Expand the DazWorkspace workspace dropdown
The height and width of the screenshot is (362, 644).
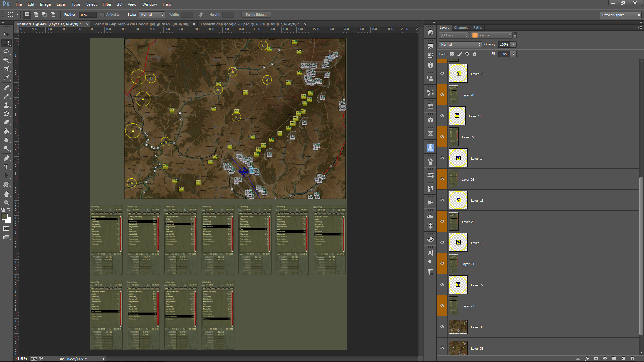621,15
